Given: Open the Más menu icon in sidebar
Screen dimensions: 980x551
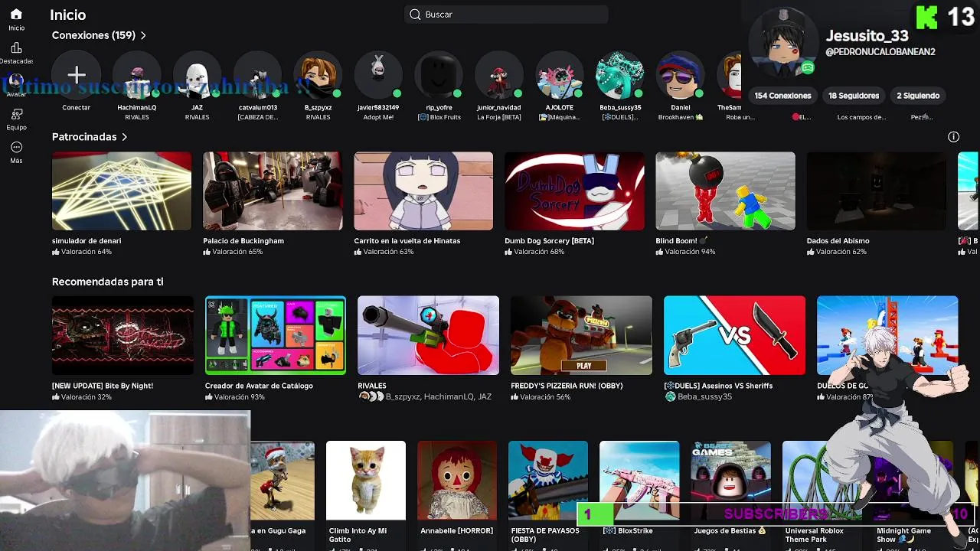Looking at the screenshot, I should coord(16,147).
